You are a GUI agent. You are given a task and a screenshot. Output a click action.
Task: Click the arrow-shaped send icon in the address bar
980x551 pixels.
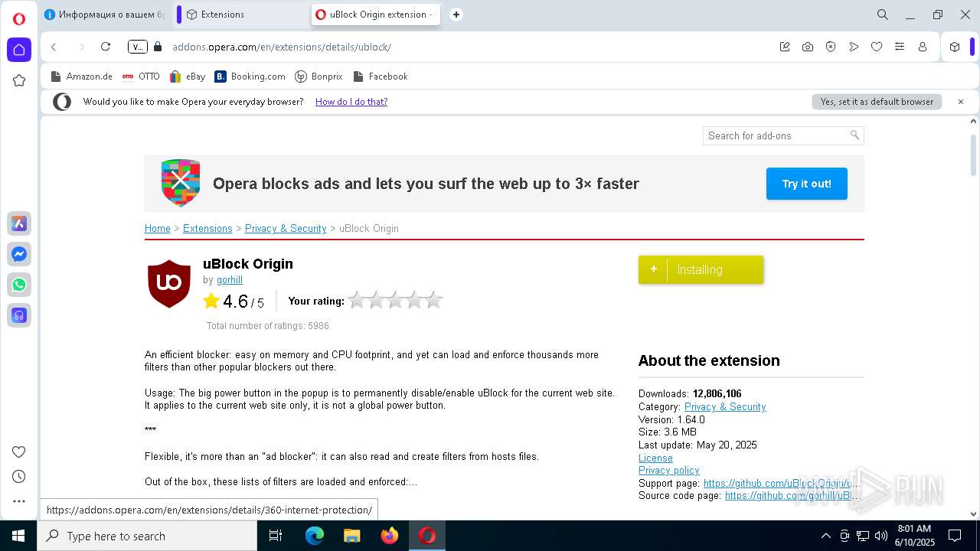[854, 47]
